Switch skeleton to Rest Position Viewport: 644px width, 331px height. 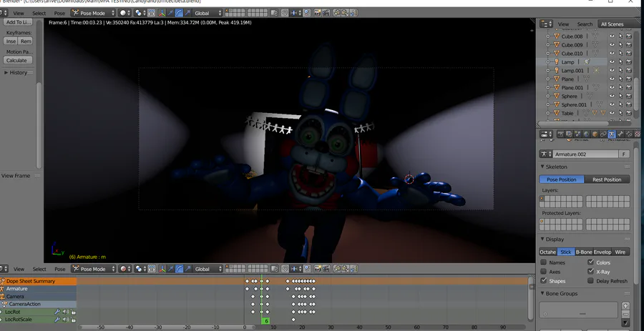pos(607,179)
